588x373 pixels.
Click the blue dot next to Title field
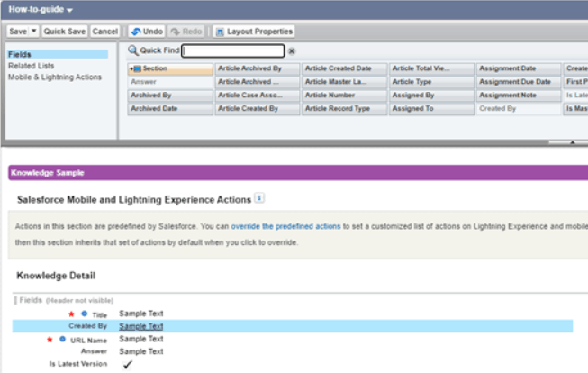[85, 314]
